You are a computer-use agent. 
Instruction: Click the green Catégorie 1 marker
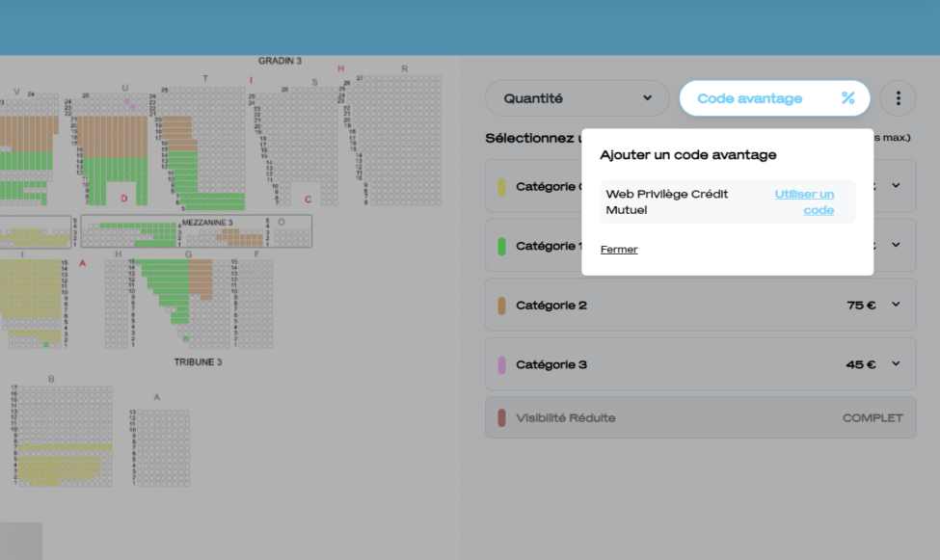tap(501, 247)
